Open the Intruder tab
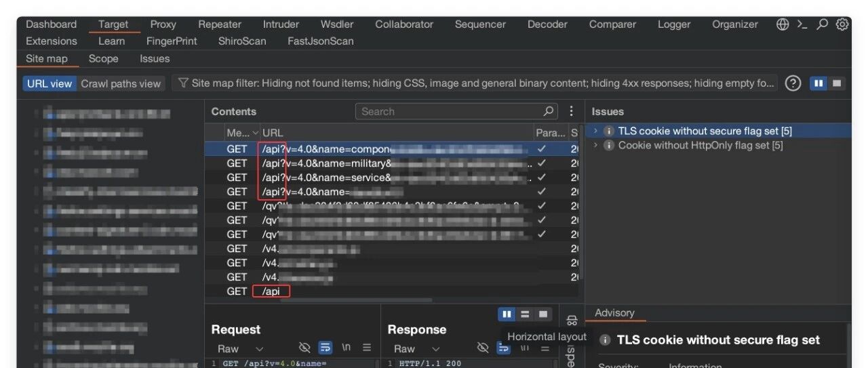The image size is (868, 368). [x=281, y=24]
